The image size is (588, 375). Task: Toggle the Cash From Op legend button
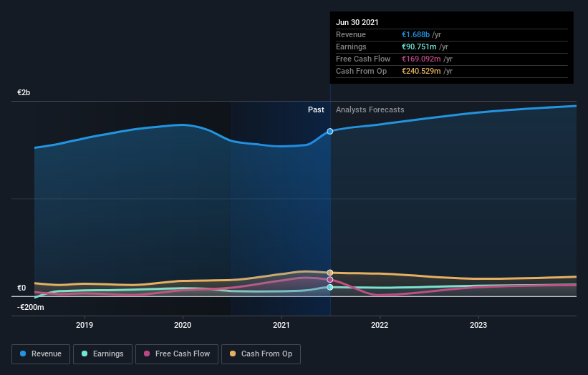click(261, 354)
